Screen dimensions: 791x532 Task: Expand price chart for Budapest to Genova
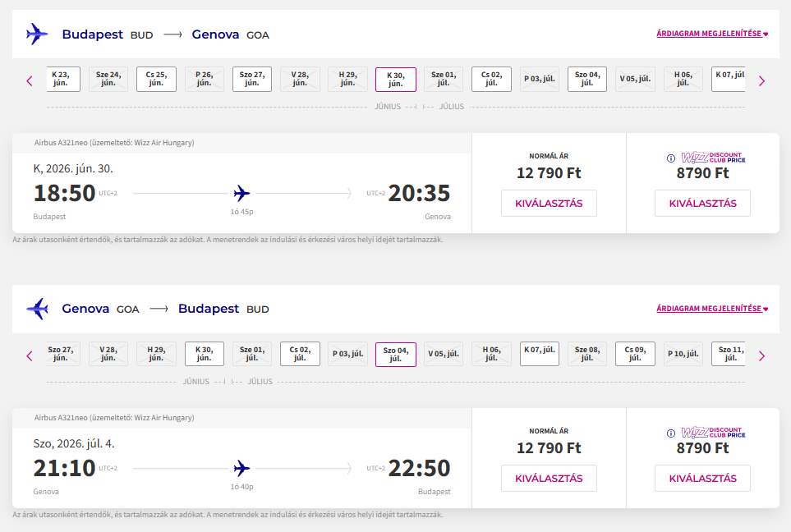pyautogui.click(x=711, y=34)
